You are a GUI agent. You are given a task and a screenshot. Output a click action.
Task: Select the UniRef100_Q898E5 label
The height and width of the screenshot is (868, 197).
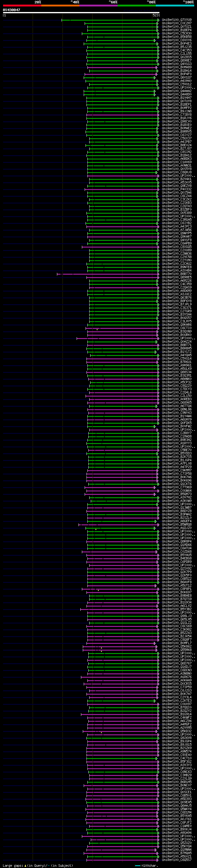click(x=176, y=277)
